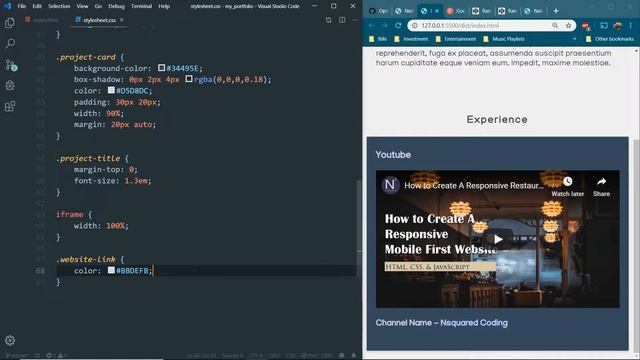Click the zoom magnifier icon in address bar

555,25
